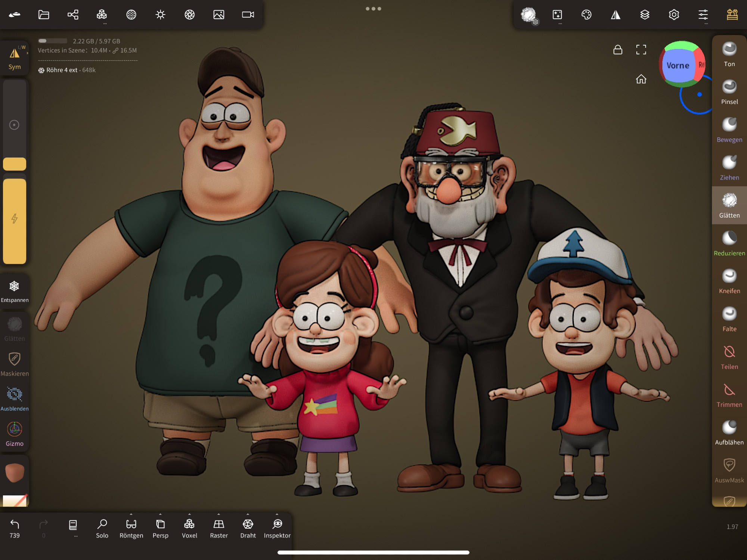Screen dimensions: 747x560
Task: Open the painting palette menu
Action: click(586, 15)
